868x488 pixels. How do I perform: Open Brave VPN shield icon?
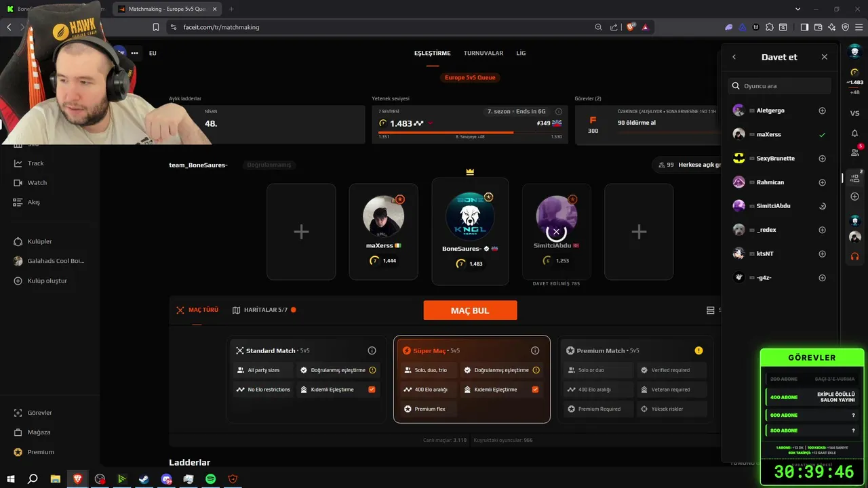[x=845, y=27]
